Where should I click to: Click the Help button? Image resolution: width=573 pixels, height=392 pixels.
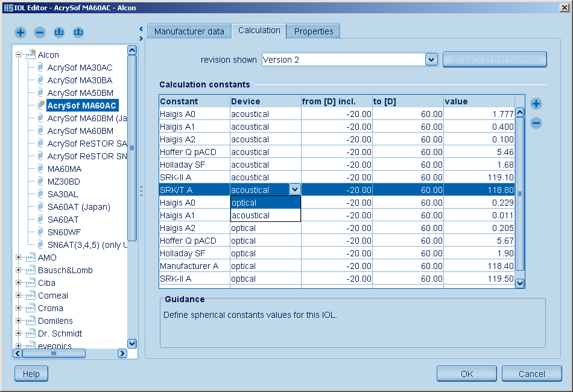[31, 374]
